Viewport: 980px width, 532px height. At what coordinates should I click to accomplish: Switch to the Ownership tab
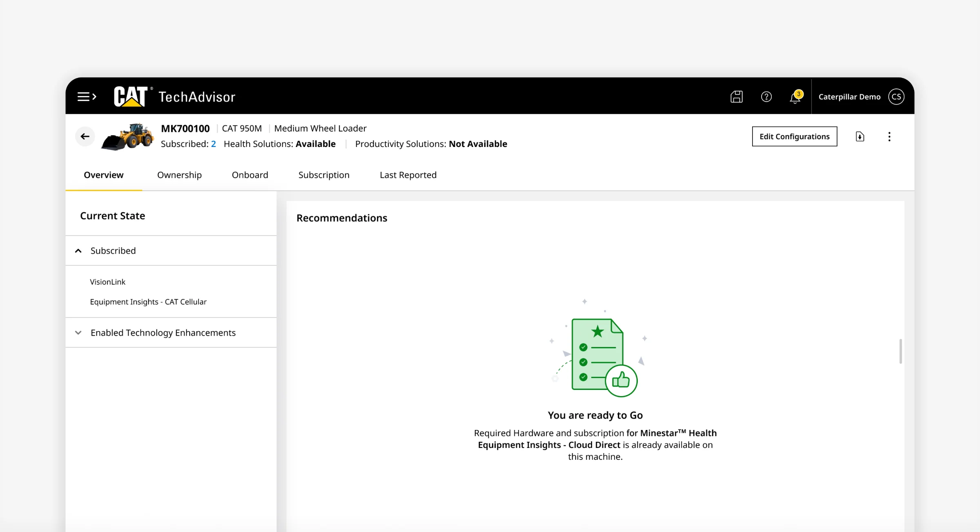tap(179, 175)
